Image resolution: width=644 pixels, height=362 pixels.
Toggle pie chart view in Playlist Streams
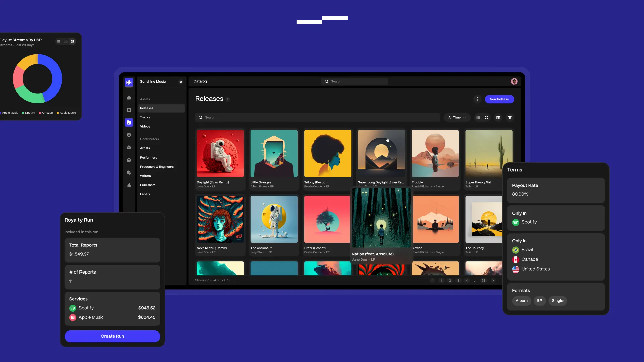tap(73, 42)
